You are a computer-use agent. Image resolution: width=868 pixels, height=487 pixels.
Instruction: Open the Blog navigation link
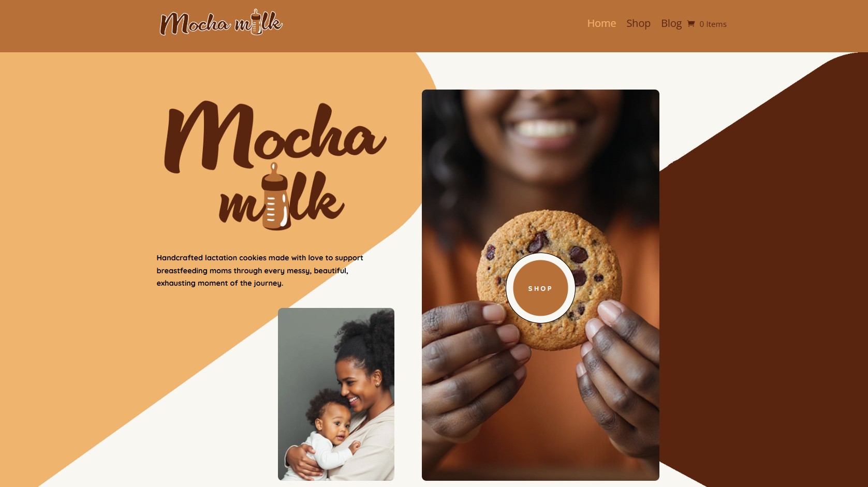point(671,23)
